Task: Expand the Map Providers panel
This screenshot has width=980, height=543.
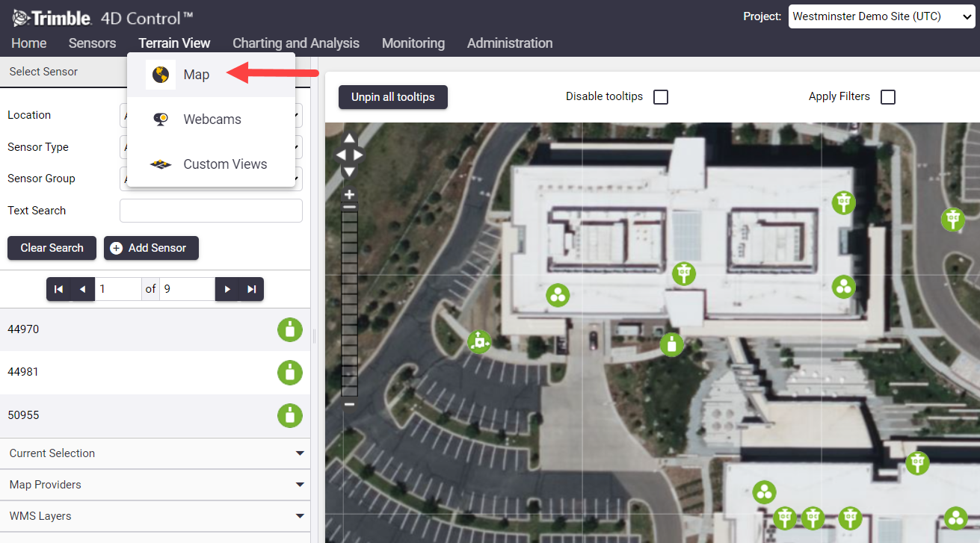Action: (x=155, y=485)
